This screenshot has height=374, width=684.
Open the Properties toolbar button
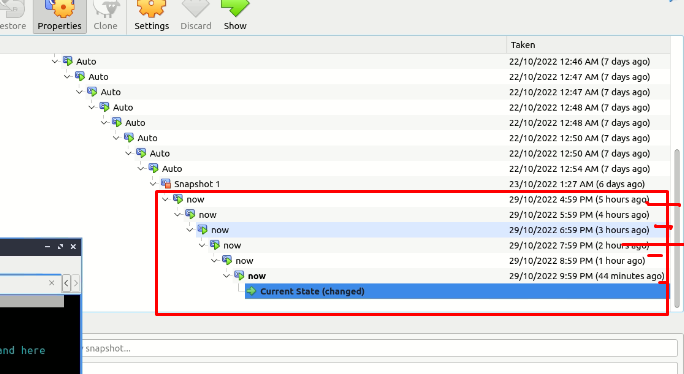[59, 16]
